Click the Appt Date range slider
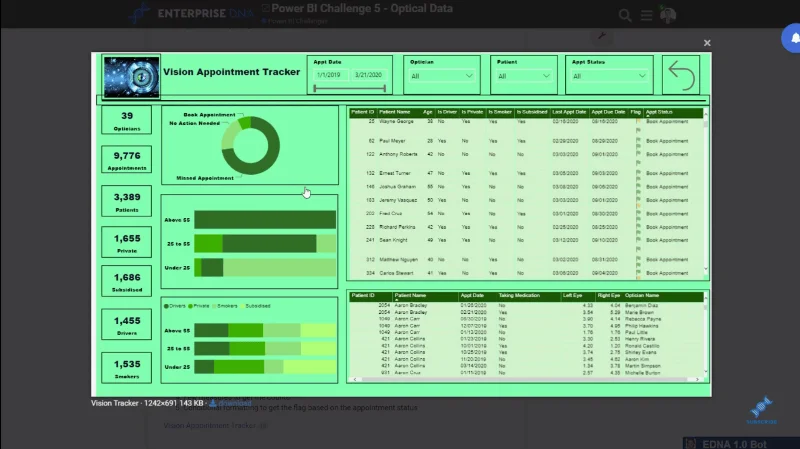The width and height of the screenshot is (800, 449). point(349,88)
